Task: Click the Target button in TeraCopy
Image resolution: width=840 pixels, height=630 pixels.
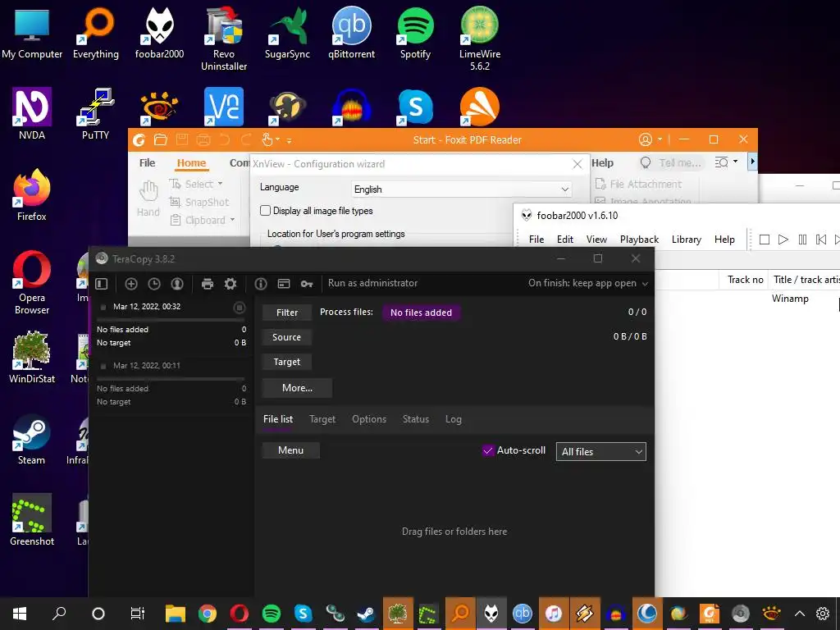Action: pyautogui.click(x=287, y=362)
